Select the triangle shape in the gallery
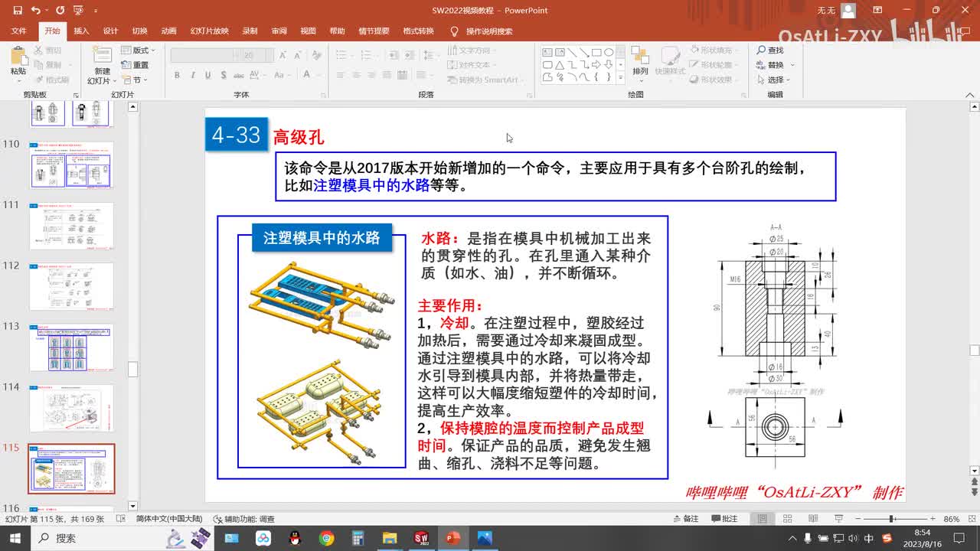The image size is (980, 551). 560,65
